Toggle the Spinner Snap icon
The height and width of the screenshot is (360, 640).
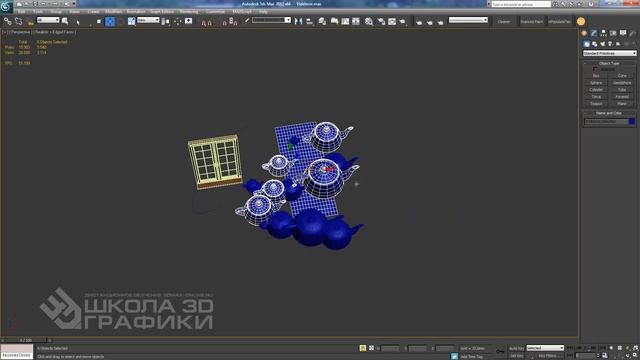pos(233,21)
